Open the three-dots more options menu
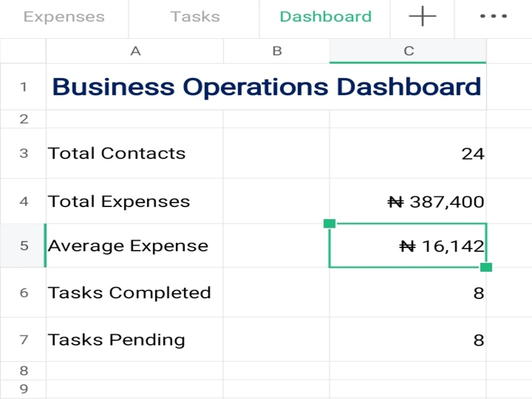532x399 pixels. click(493, 16)
